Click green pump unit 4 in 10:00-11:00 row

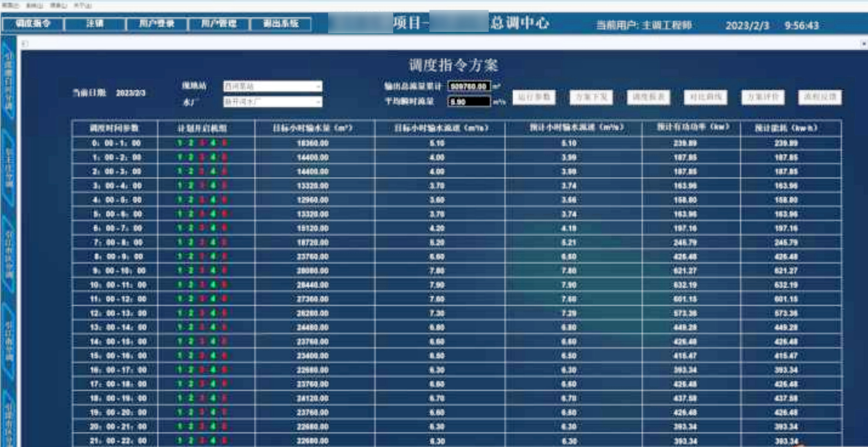point(213,285)
